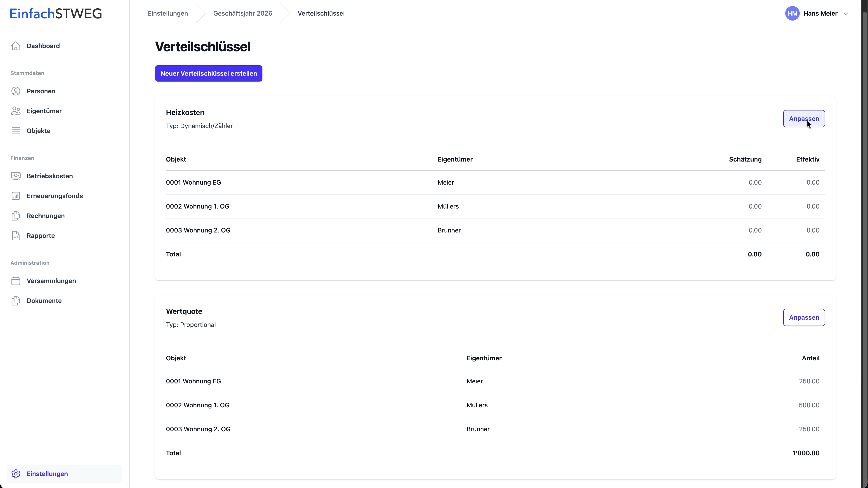Click the Rapporte report icon
The width and height of the screenshot is (868, 488).
pos(16,235)
